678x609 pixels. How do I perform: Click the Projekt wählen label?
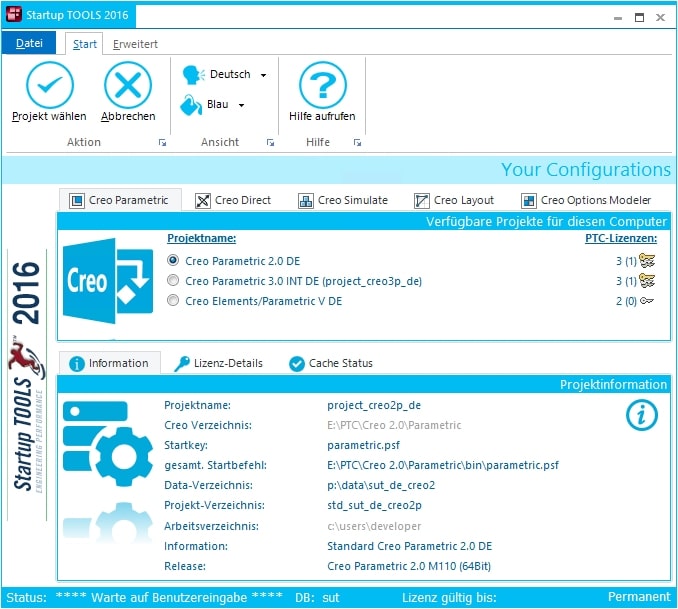(x=49, y=116)
